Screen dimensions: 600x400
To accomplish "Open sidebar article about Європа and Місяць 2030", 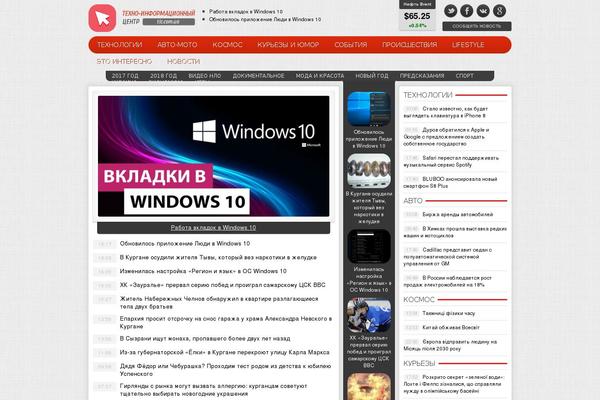I will (x=450, y=345).
